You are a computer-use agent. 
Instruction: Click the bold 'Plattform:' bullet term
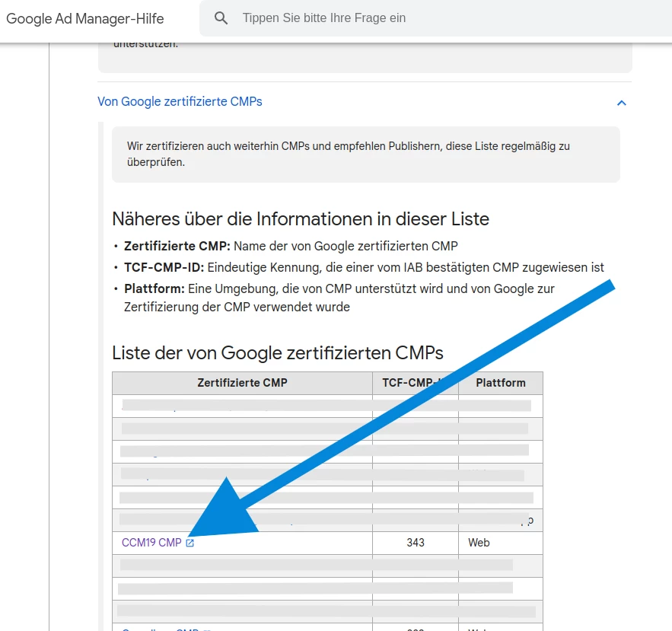[154, 288]
